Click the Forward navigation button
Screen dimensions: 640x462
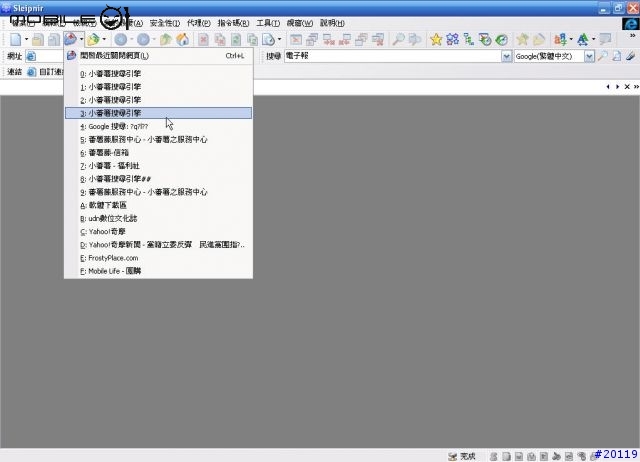143,40
